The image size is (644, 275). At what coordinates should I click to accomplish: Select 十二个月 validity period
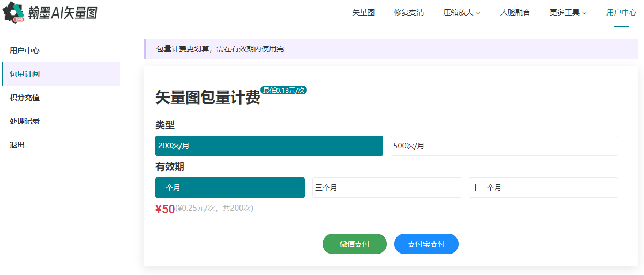543,188
